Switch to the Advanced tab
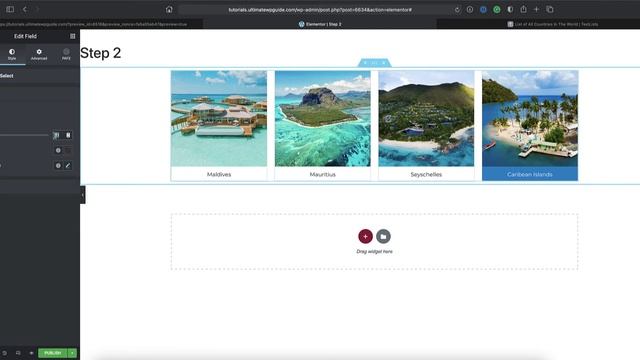 pos(39,54)
